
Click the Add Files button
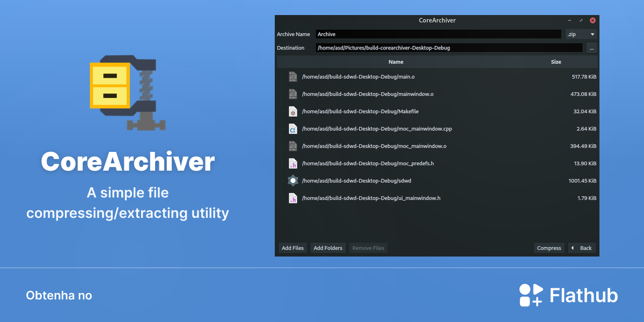pyautogui.click(x=292, y=248)
